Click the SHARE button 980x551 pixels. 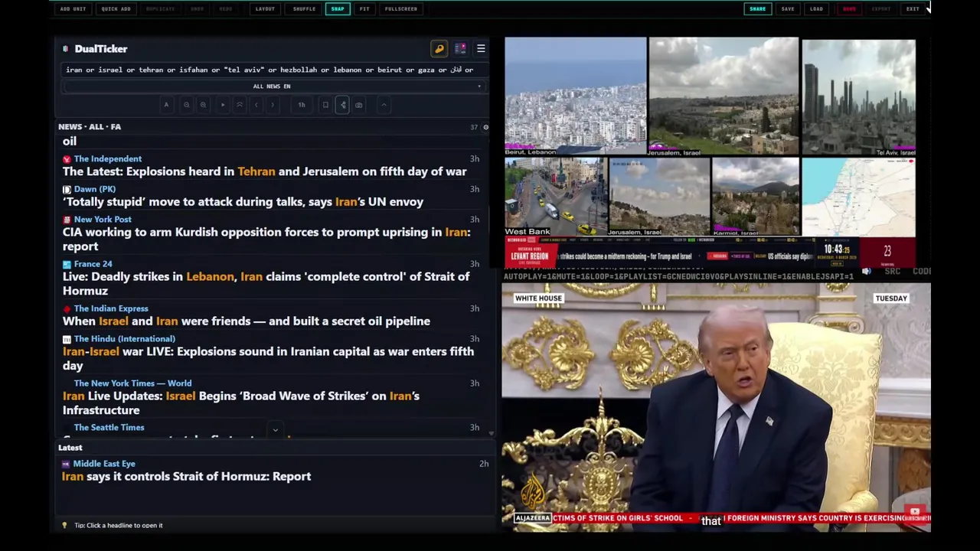(757, 9)
